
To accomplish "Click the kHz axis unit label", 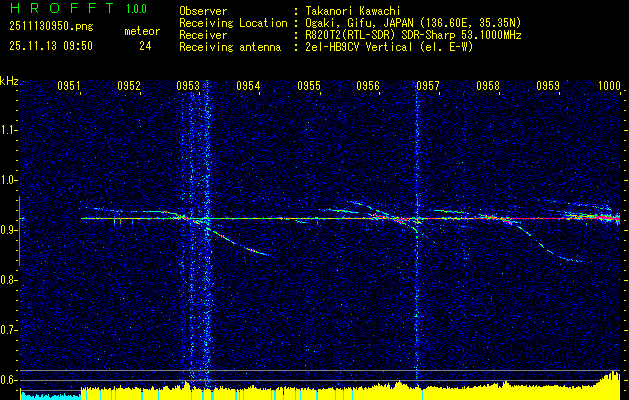I will (9, 81).
